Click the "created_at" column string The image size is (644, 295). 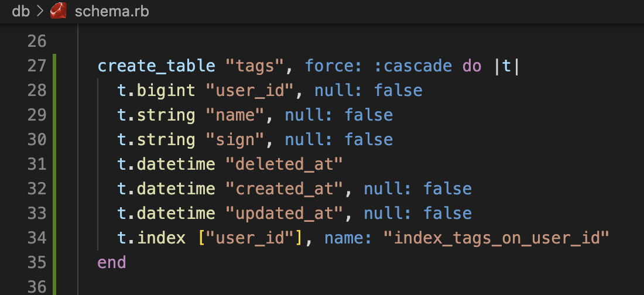[x=284, y=188]
